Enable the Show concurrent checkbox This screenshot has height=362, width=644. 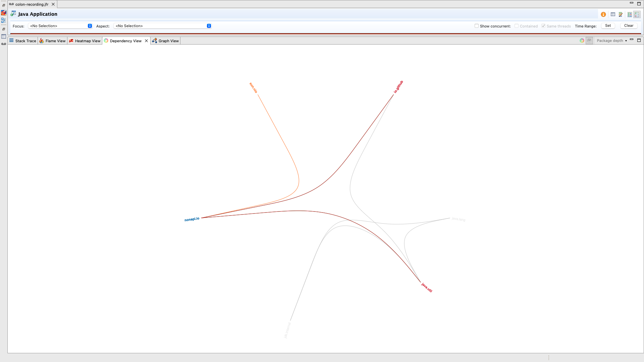point(477,26)
